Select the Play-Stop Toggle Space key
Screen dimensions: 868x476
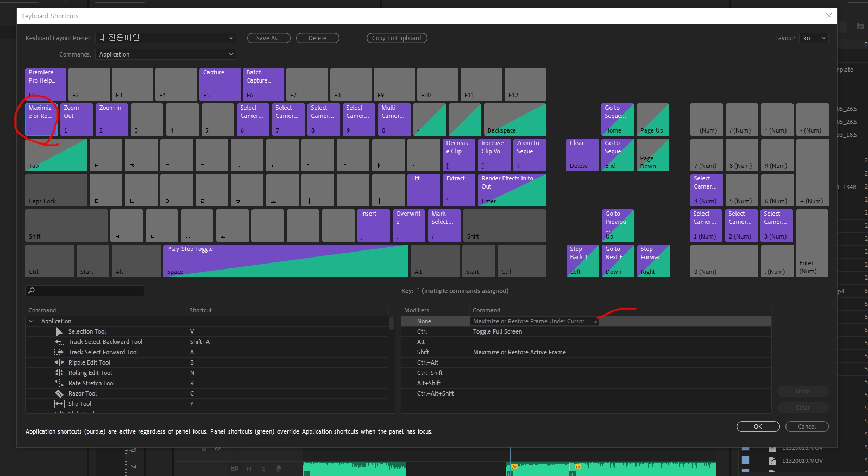click(286, 261)
